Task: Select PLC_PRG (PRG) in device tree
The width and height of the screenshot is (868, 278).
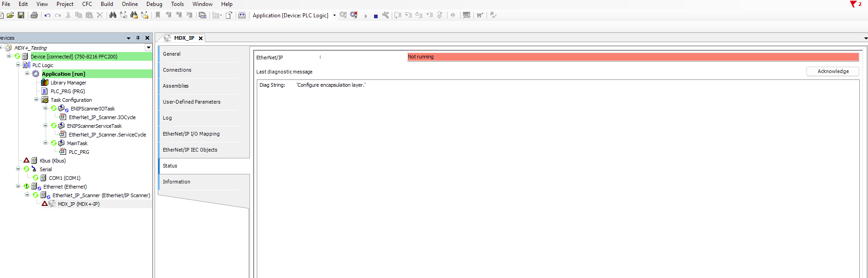Action: [68, 91]
